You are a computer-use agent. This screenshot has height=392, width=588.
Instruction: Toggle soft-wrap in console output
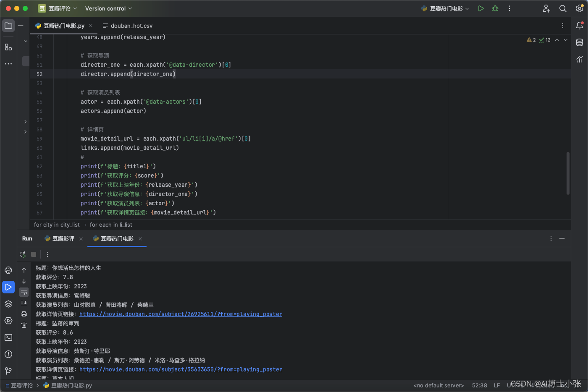click(24, 292)
